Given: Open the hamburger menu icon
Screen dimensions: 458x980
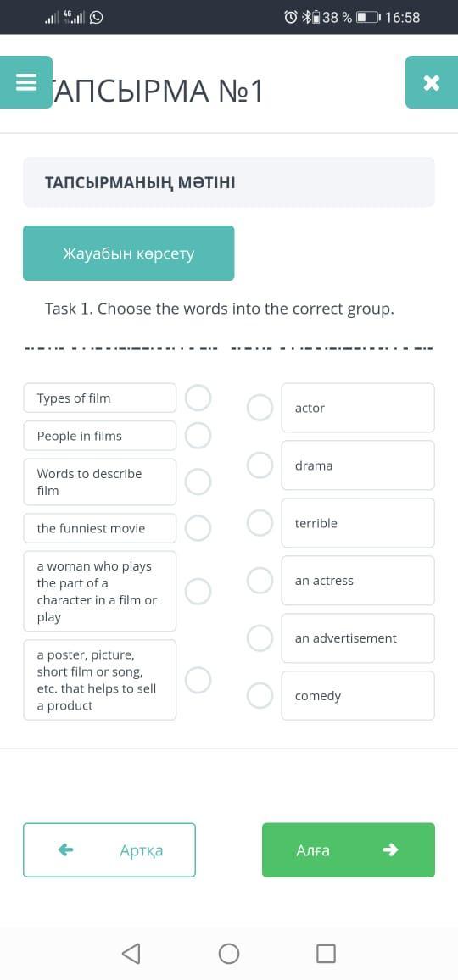Looking at the screenshot, I should (25, 82).
